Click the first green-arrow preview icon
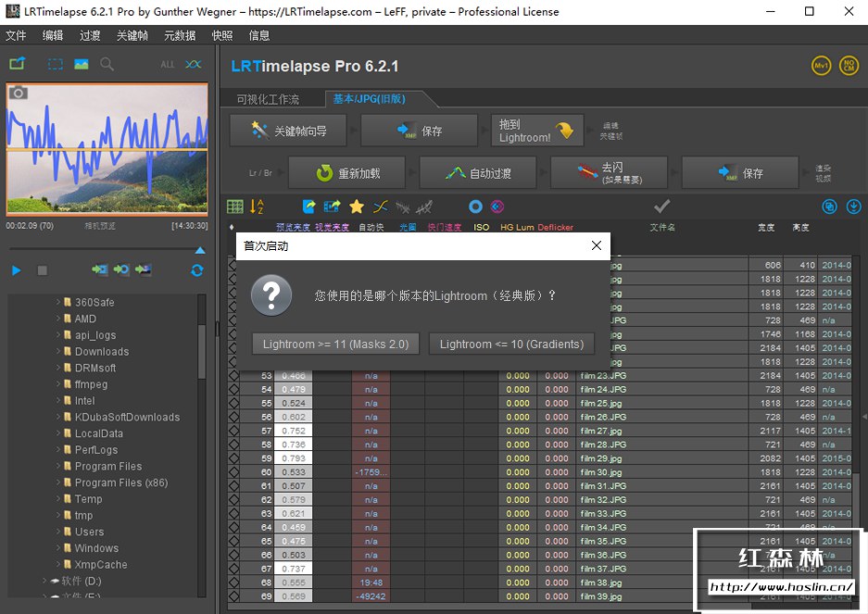The image size is (868, 614). [x=100, y=269]
